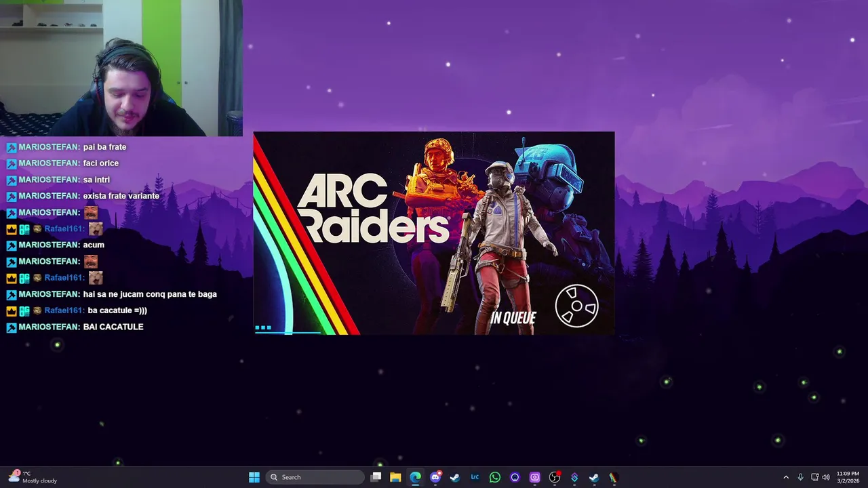Image resolution: width=868 pixels, height=488 pixels.
Task: Click message 'hai sa ne jucam conq pana te baga'
Action: click(150, 294)
